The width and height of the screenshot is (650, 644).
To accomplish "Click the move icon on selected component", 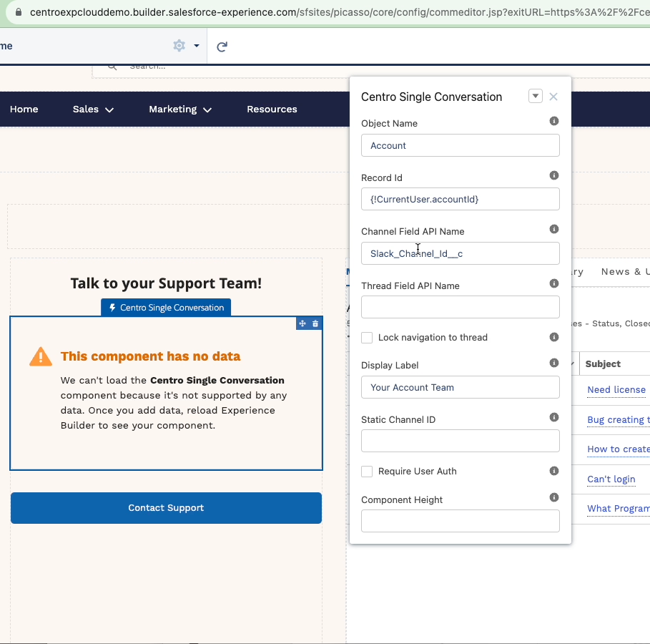I will click(302, 323).
